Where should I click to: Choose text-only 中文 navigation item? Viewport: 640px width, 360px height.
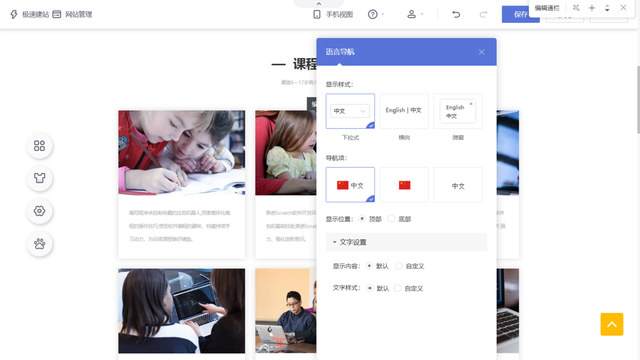[x=458, y=185]
